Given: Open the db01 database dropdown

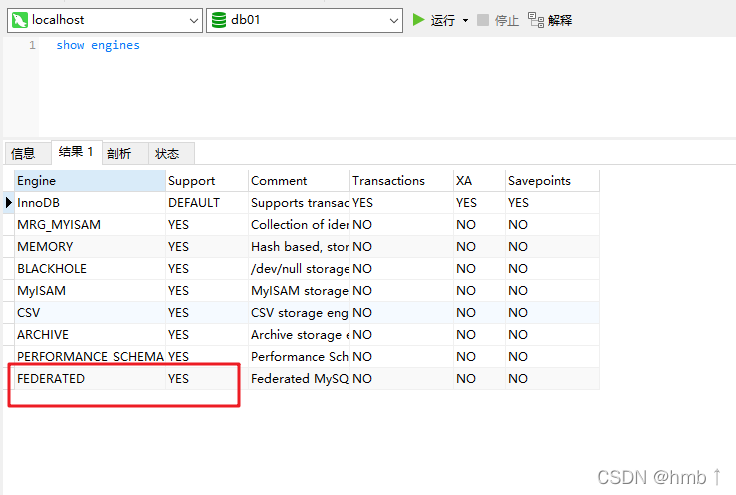Looking at the screenshot, I should pos(393,20).
